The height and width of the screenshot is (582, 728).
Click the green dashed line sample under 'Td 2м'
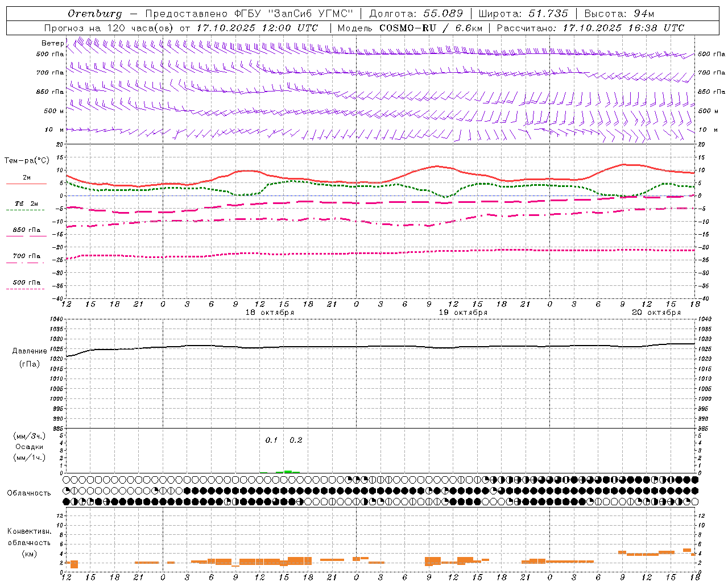25,210
